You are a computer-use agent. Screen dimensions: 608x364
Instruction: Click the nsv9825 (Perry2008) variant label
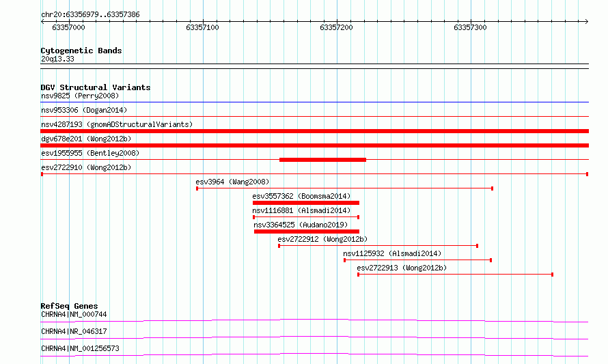click(80, 96)
